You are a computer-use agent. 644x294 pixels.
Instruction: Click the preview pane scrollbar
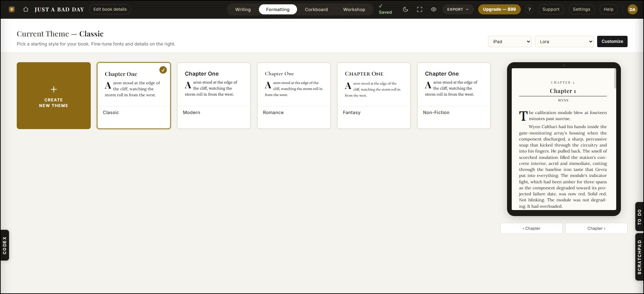615,79
